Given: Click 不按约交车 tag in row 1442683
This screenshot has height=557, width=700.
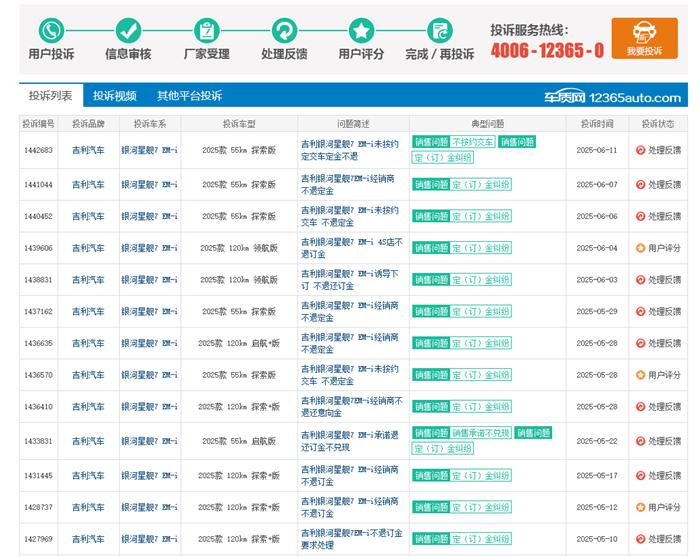Looking at the screenshot, I should coord(472,142).
